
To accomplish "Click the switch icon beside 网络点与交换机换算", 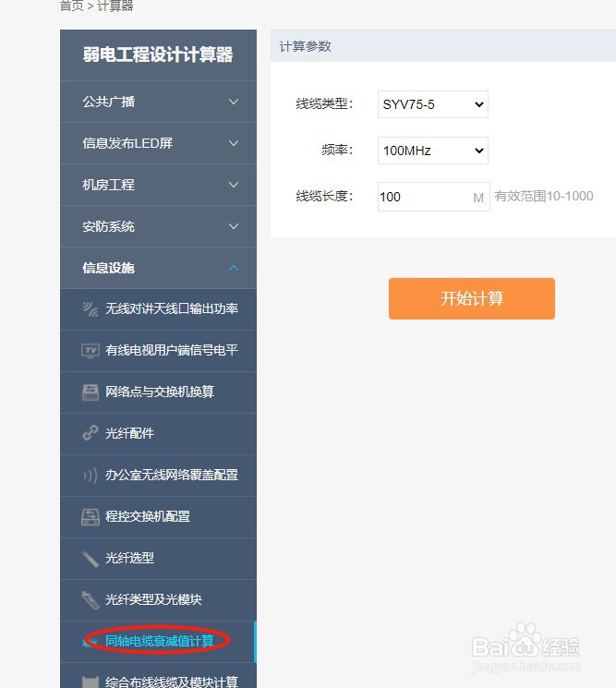I will [x=91, y=392].
